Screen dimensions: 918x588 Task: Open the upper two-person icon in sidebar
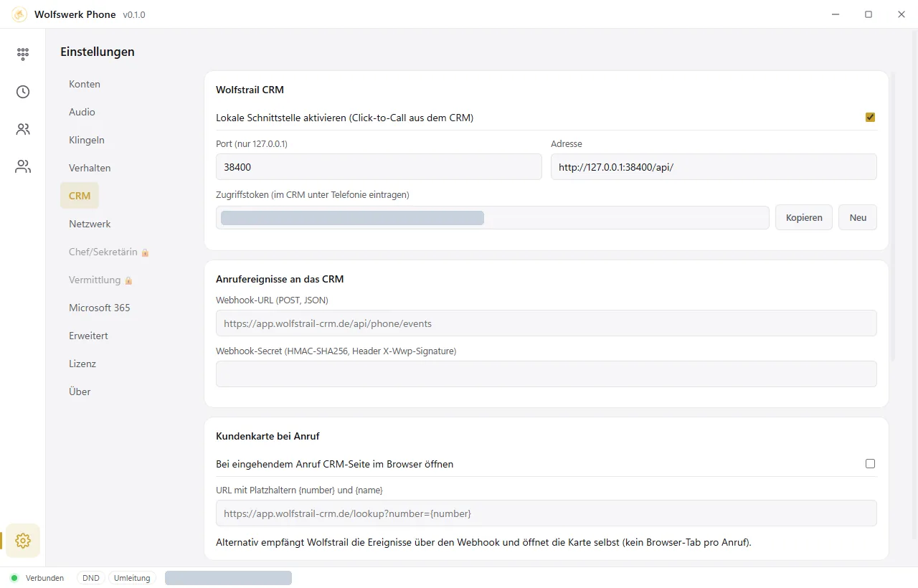(x=23, y=130)
